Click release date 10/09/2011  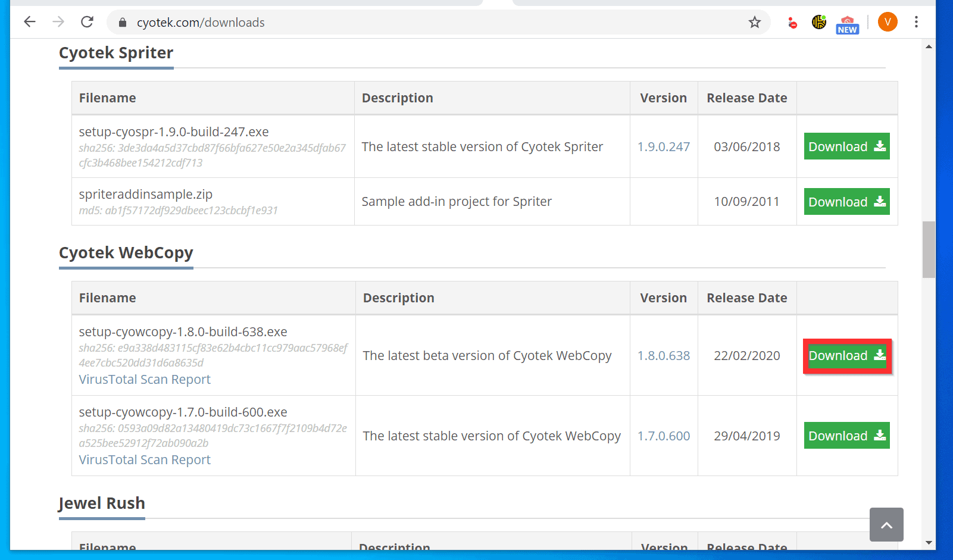(x=747, y=202)
